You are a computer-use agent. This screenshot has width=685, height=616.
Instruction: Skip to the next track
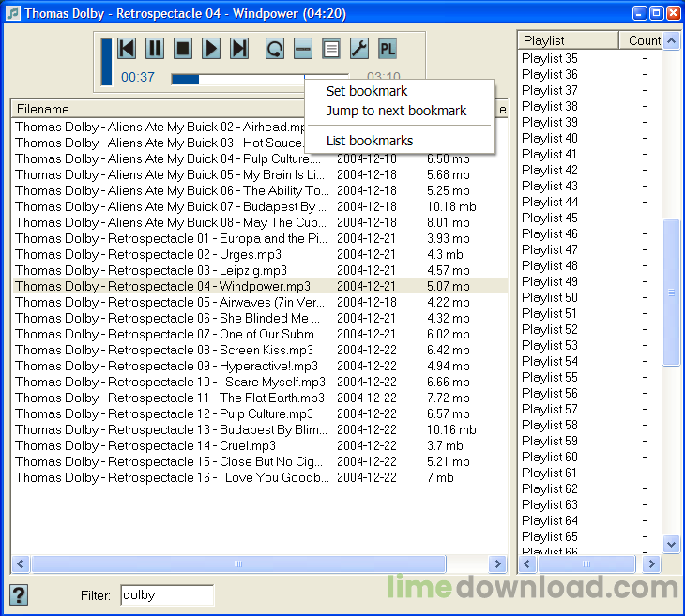(x=239, y=49)
